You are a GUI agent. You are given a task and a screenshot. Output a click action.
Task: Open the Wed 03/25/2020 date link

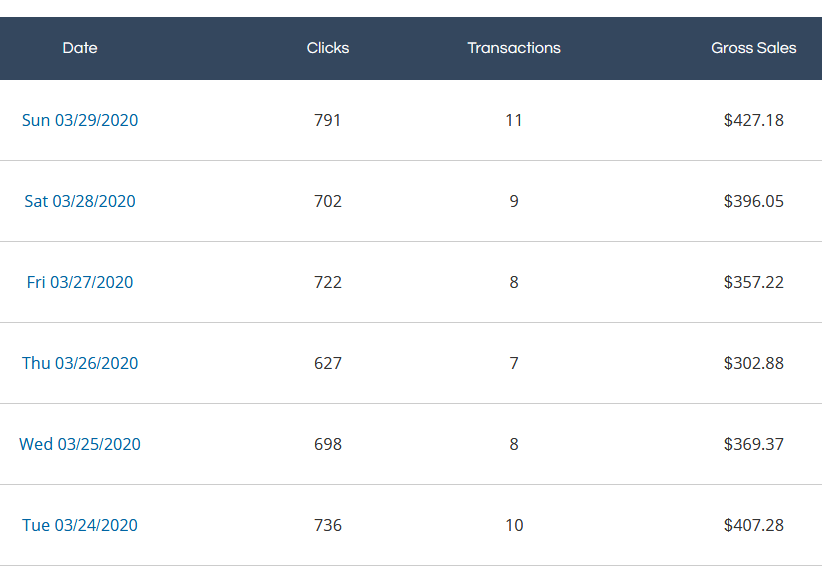[80, 444]
